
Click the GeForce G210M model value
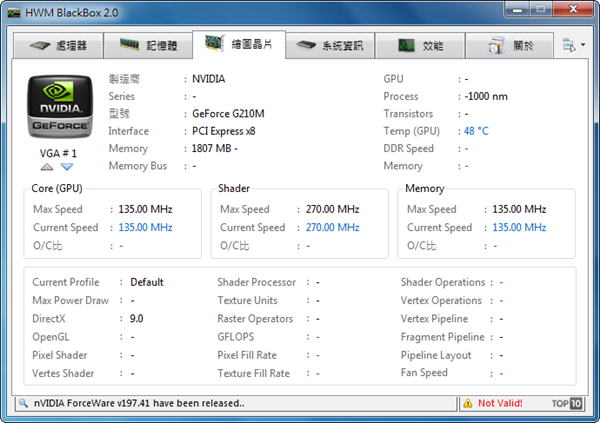pyautogui.click(x=229, y=113)
